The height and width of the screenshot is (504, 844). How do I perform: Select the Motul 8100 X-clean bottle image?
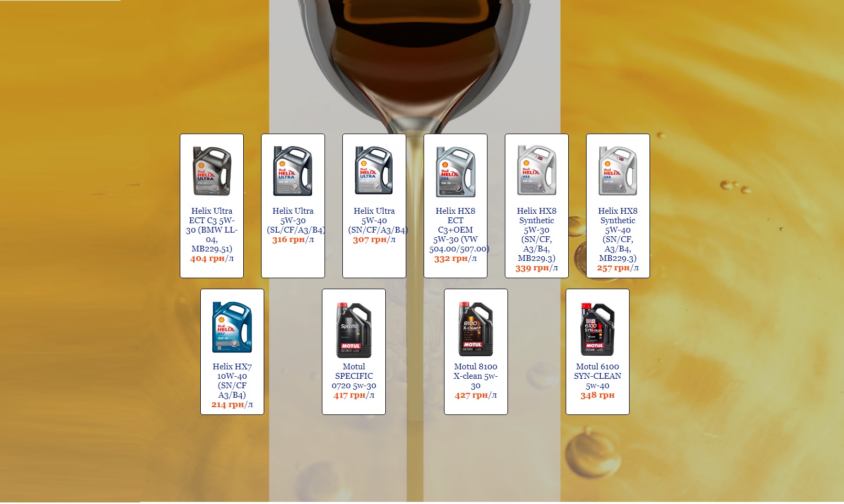(x=476, y=328)
